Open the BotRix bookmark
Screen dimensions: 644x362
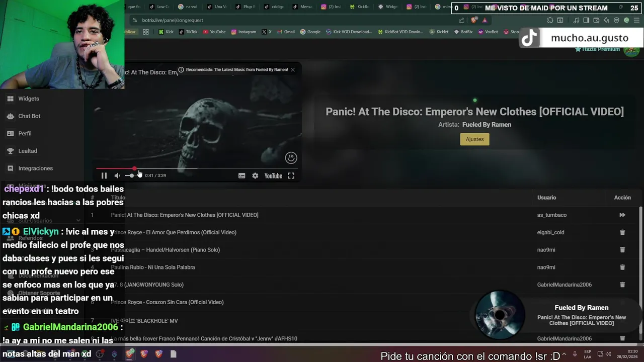[463, 32]
